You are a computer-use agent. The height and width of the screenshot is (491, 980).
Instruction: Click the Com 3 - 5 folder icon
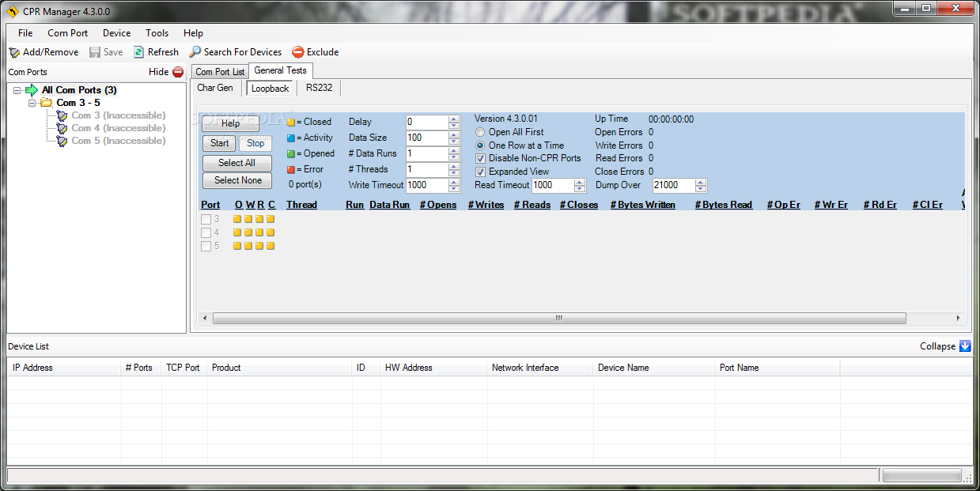point(46,103)
